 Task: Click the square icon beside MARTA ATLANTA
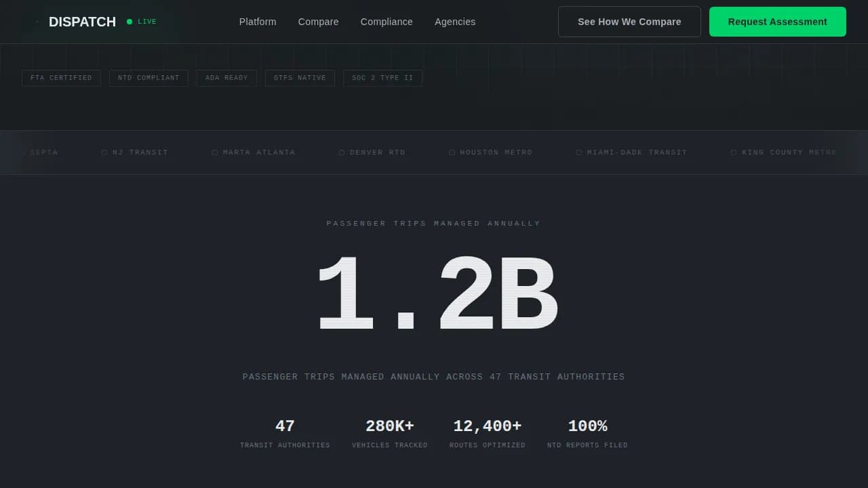[x=215, y=152]
